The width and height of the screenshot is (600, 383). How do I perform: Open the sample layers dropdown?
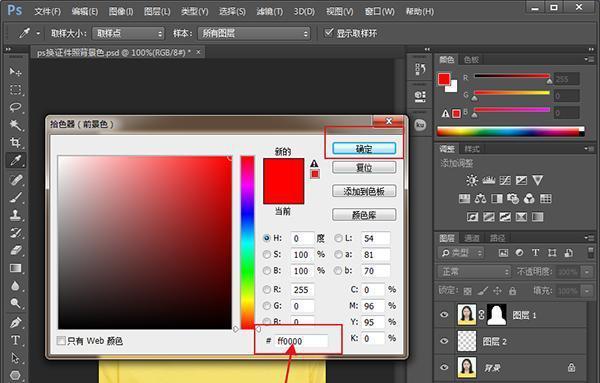coord(254,34)
